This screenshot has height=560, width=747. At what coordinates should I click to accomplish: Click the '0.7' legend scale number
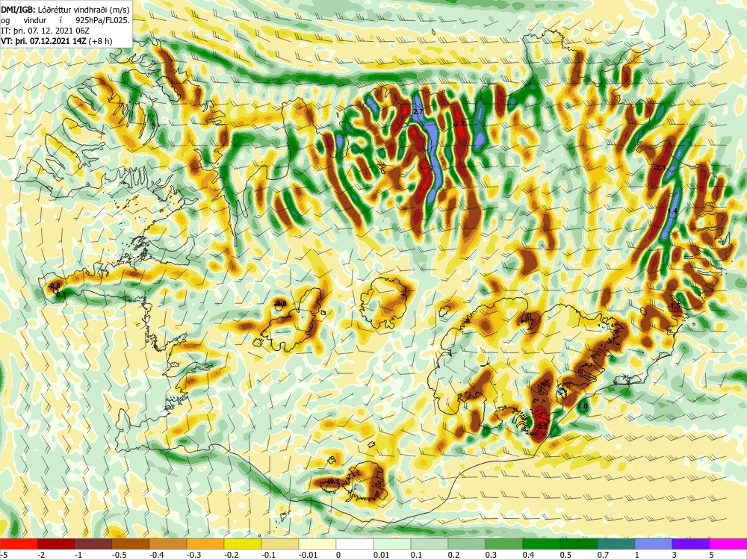pyautogui.click(x=603, y=555)
